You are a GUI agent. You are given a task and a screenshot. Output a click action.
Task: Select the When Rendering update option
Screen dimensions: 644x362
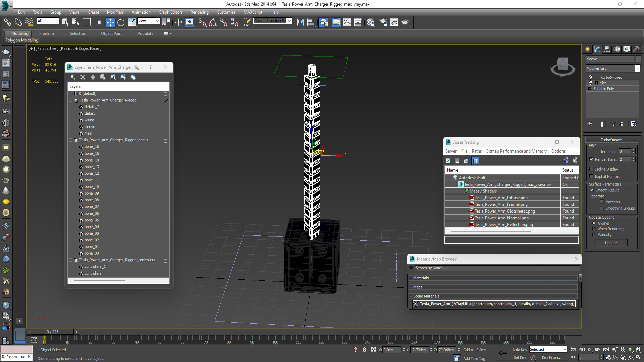[594, 229]
